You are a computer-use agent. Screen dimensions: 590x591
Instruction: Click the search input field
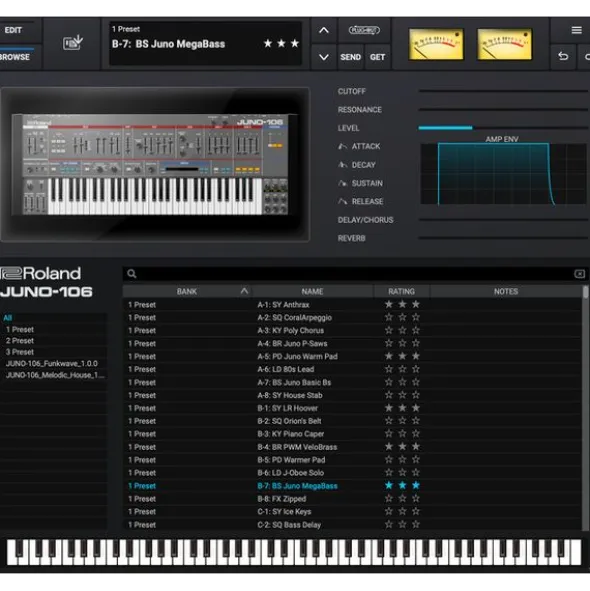tap(354, 274)
